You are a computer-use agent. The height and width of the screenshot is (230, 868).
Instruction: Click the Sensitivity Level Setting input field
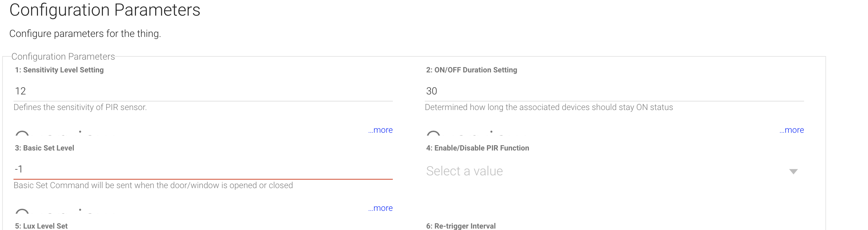point(202,91)
